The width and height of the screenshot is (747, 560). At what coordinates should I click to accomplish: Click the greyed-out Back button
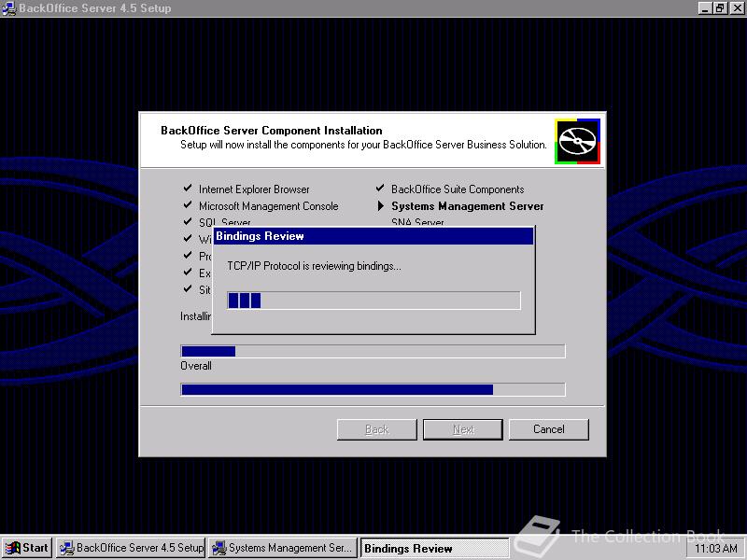point(377,429)
